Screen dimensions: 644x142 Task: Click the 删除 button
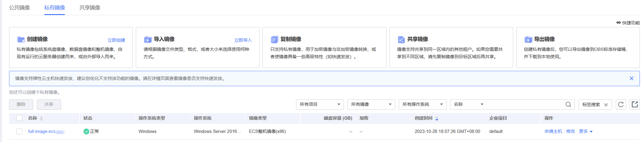[21, 104]
